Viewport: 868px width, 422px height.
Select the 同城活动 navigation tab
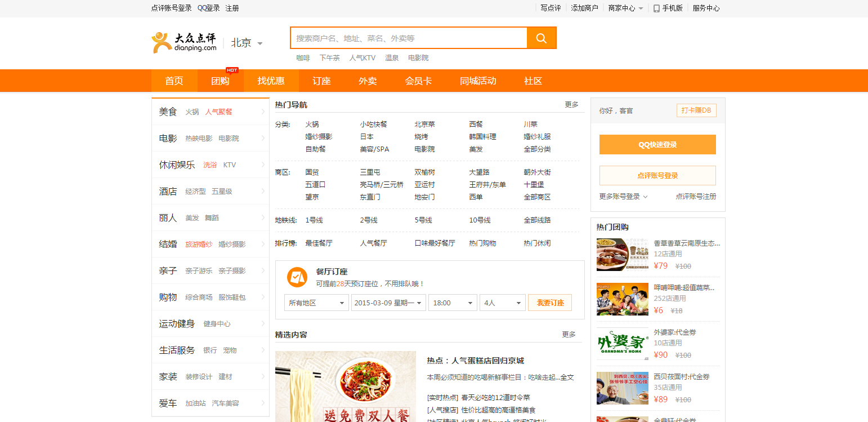pos(478,81)
